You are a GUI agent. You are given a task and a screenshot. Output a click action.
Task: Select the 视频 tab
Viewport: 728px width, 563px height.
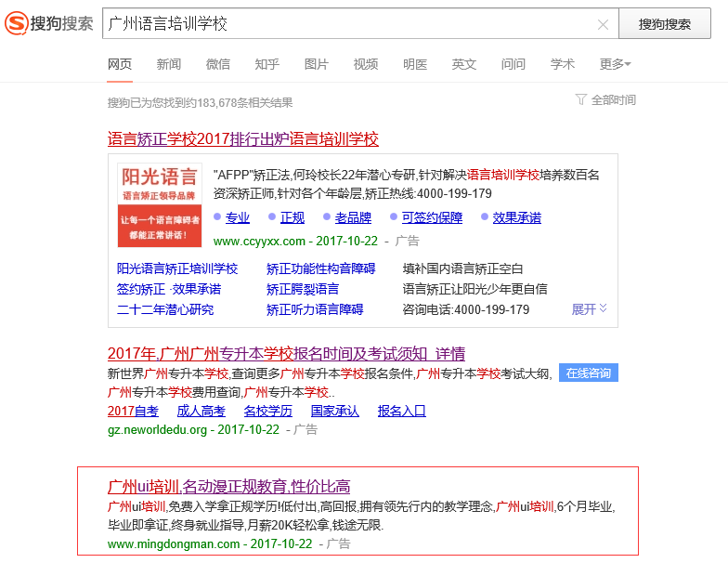[366, 64]
